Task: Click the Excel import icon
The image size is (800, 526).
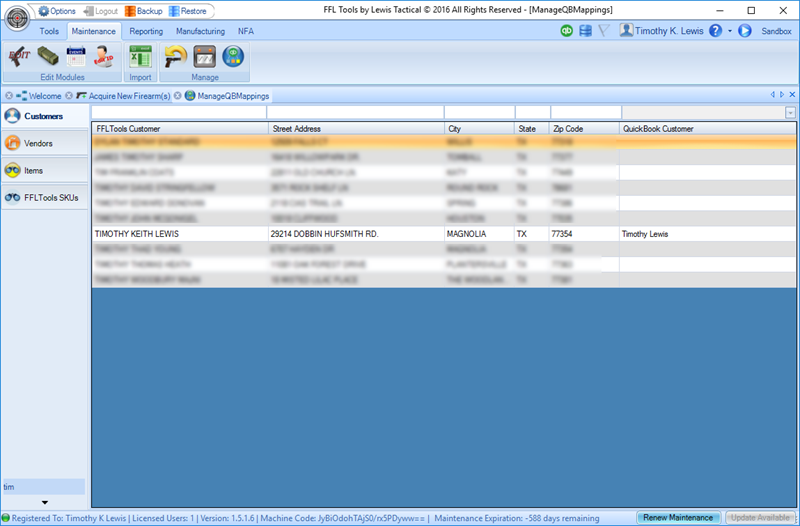Action: pyautogui.click(x=140, y=56)
